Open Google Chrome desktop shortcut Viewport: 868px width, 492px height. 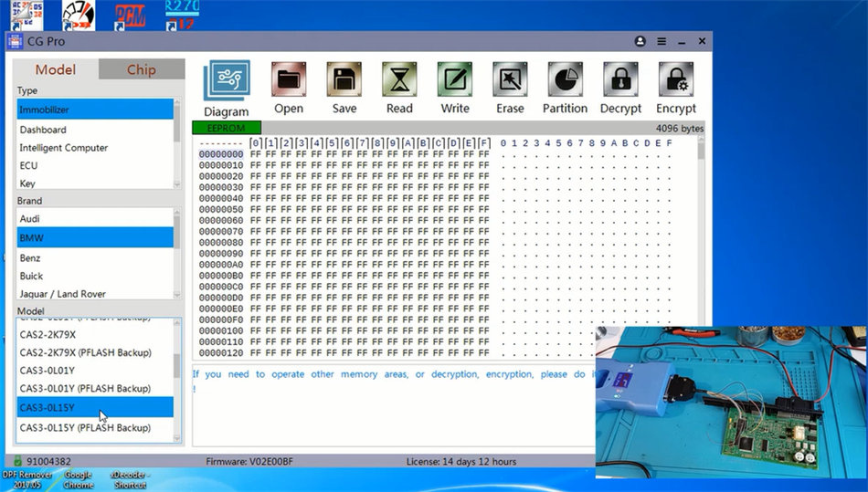point(78,479)
